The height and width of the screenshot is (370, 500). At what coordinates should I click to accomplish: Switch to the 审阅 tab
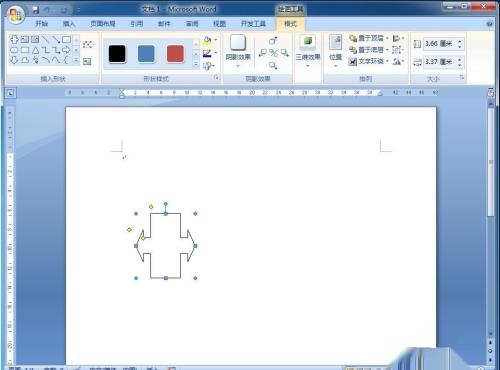point(192,24)
